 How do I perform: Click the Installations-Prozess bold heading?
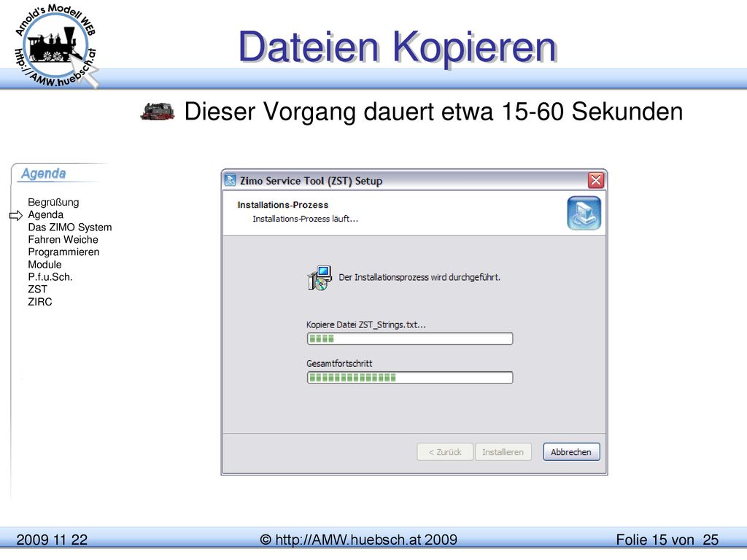click(x=283, y=205)
